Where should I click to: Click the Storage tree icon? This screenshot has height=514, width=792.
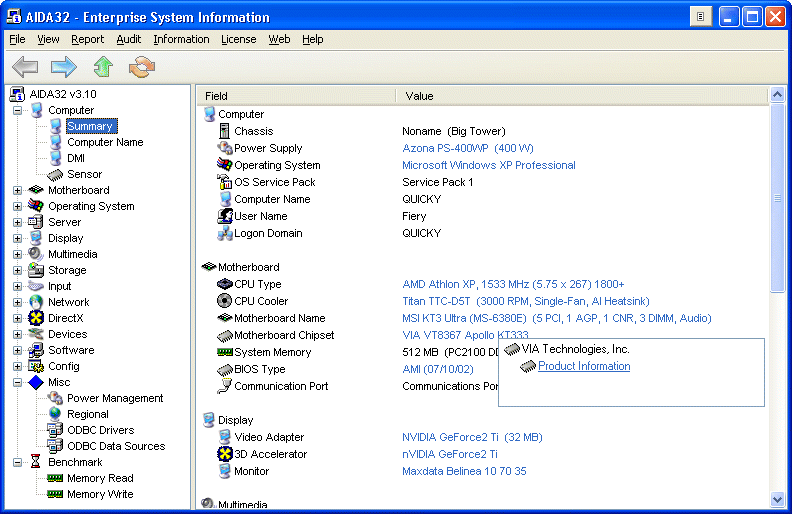36,270
